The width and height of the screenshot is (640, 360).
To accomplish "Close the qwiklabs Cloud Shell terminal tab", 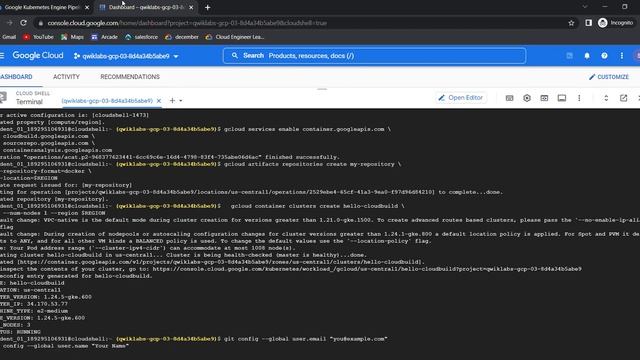I will pos(159,100).
